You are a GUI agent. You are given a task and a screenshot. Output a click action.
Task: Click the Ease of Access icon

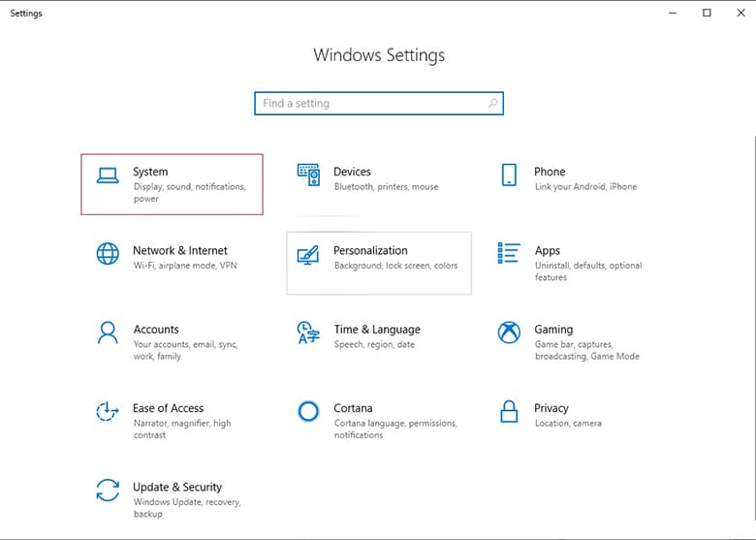(x=107, y=411)
